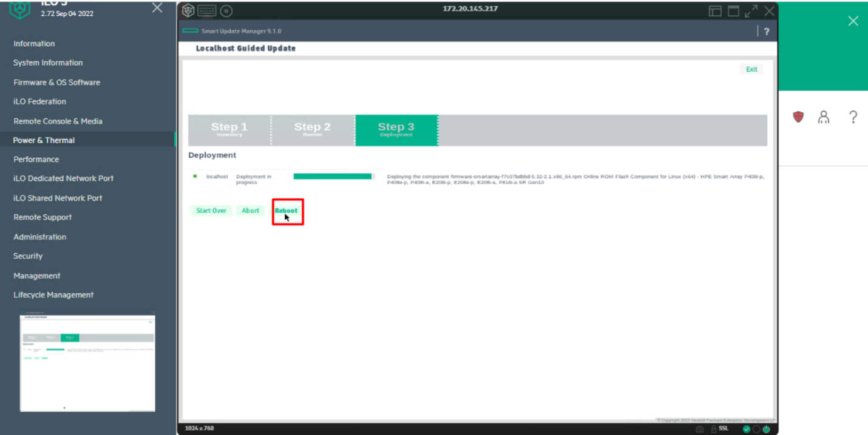Open Smart Update Manager help question mark
This screenshot has width=868, height=435.
coord(767,32)
